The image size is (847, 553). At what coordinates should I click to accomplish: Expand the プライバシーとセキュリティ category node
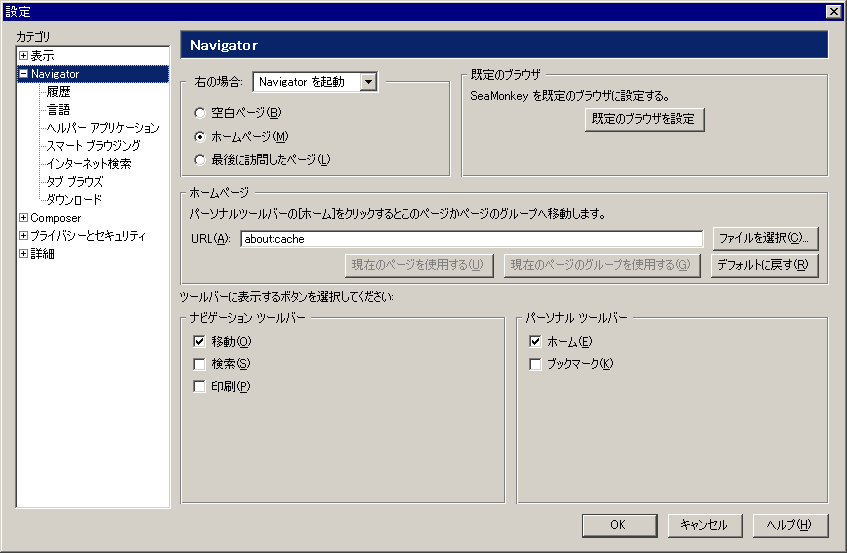(23, 235)
